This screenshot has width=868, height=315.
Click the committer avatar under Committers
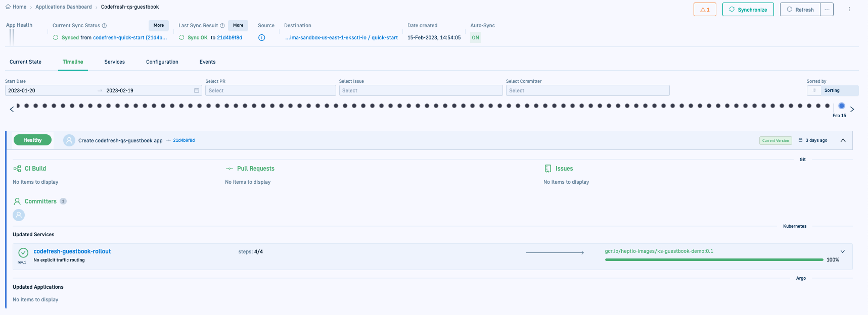[x=19, y=215]
